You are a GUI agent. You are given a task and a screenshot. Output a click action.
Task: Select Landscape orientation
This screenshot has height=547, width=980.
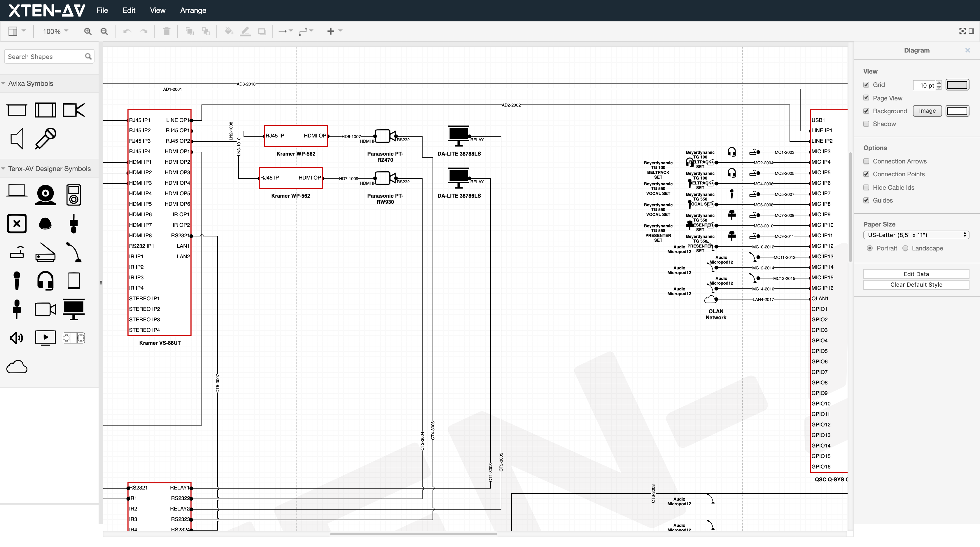[x=905, y=248]
